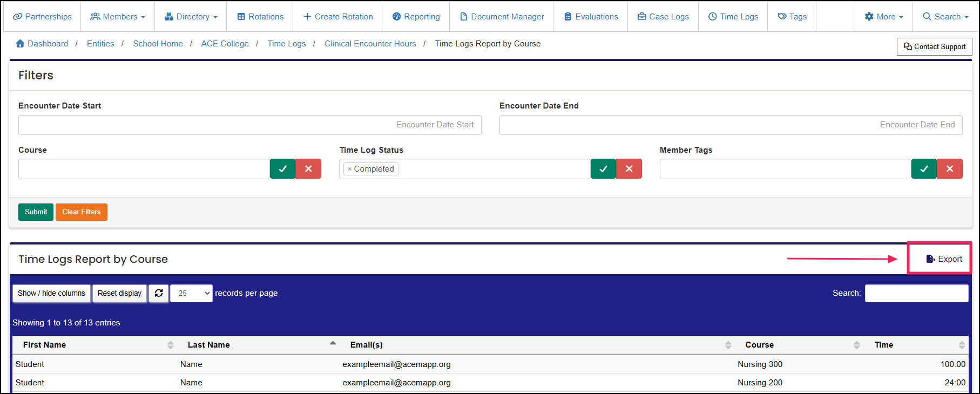Clear the Course filter with red X
Screen dimensions: 980x394
[x=308, y=169]
